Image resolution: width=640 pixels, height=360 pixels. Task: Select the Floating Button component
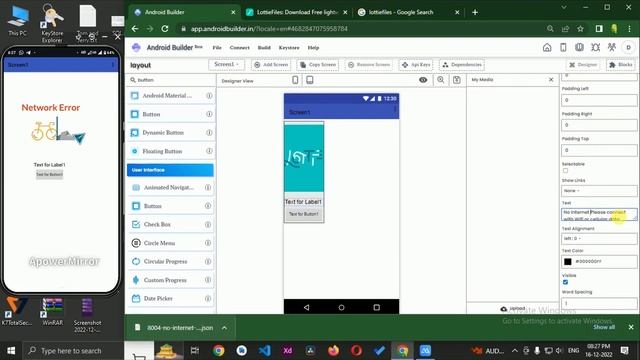coord(170,151)
